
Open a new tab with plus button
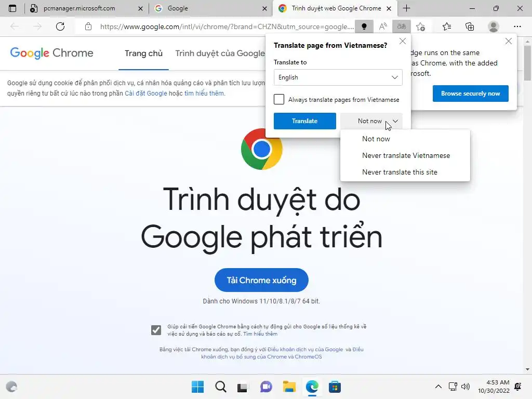click(406, 8)
